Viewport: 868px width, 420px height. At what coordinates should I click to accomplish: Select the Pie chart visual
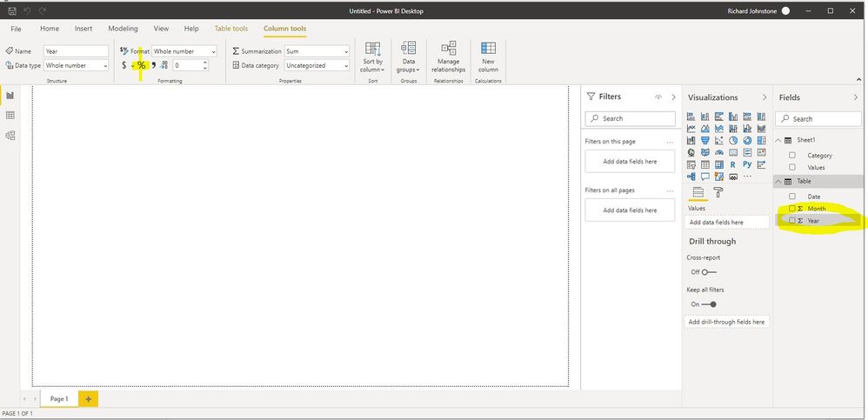(733, 141)
